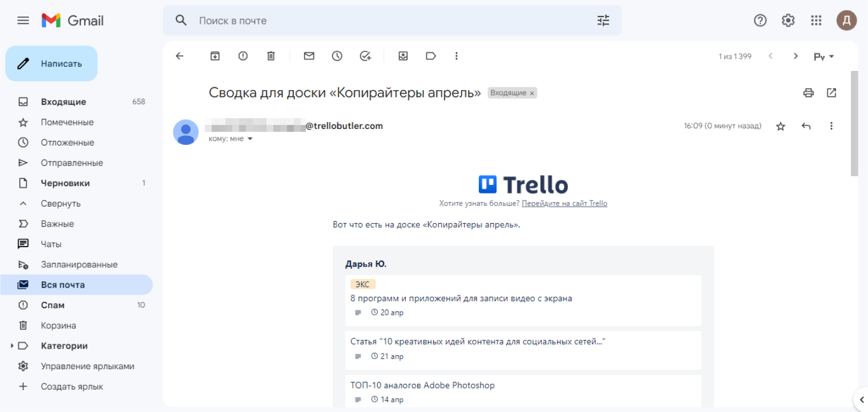Click «Перейдите на сайт Trello» link
The height and width of the screenshot is (412, 868).
[x=564, y=203]
